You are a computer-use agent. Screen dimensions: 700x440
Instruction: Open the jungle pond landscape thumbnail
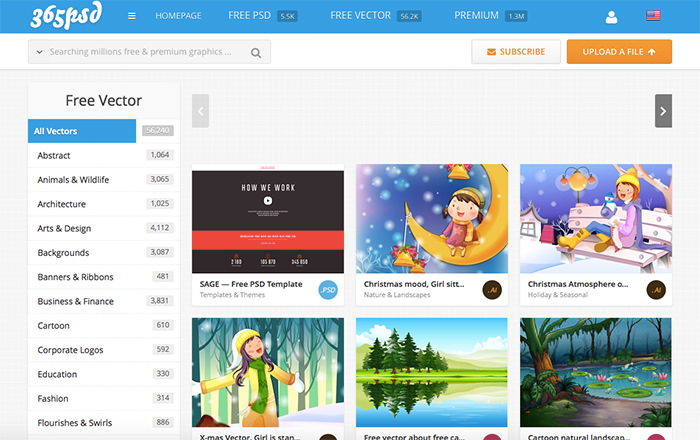tap(596, 373)
